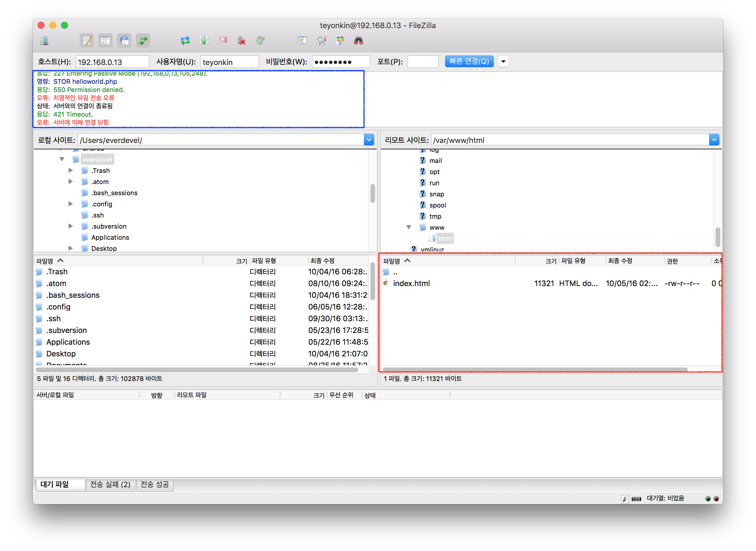The height and width of the screenshot is (551, 756).
Task: Toggle the message log display
Action: pos(87,41)
